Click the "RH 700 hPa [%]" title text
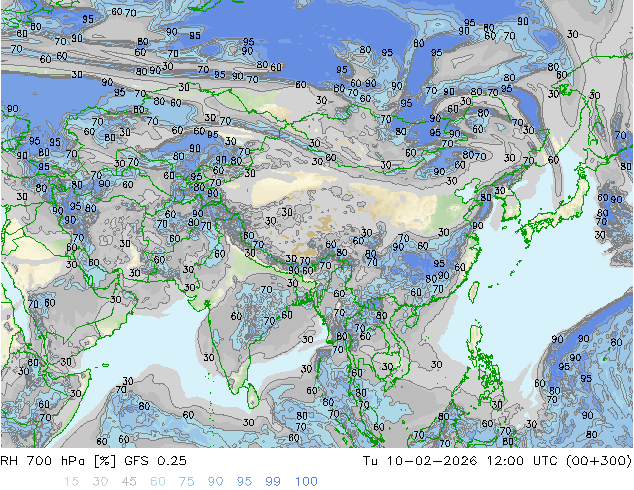This screenshot has width=634, height=490. click(58, 461)
